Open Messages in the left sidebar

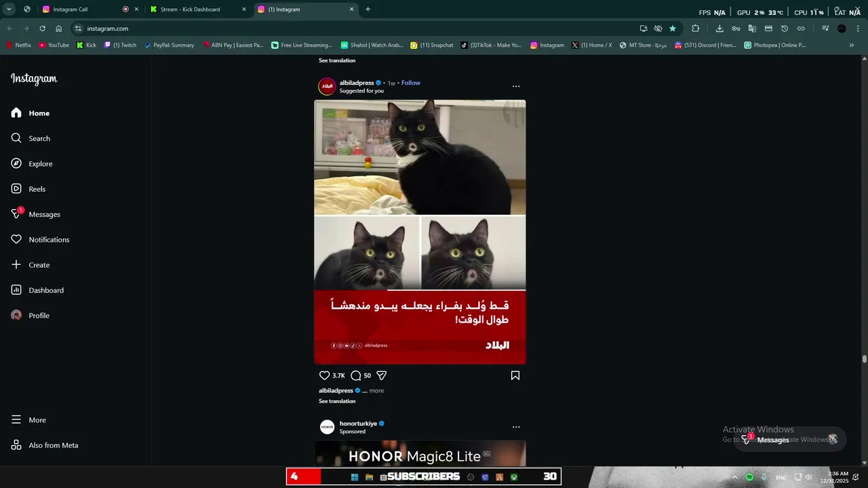35,214
